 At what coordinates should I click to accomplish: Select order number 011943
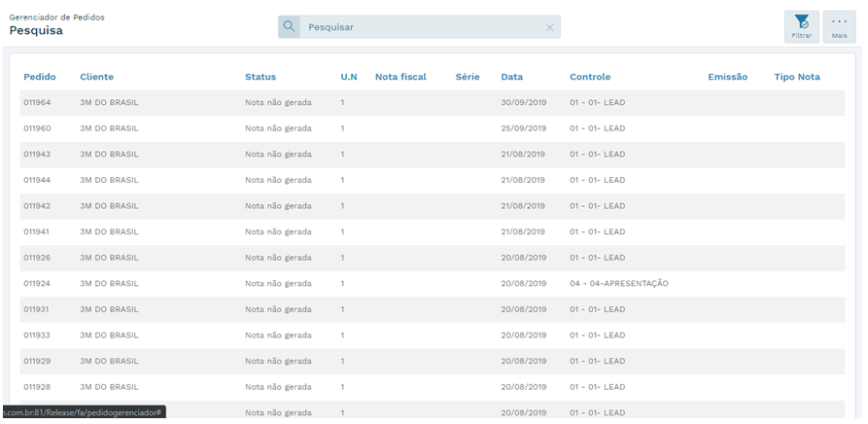[37, 154]
